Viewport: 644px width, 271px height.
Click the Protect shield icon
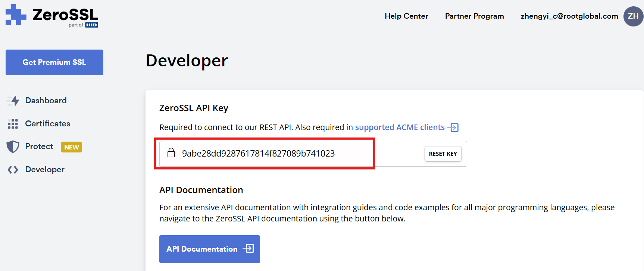click(13, 146)
